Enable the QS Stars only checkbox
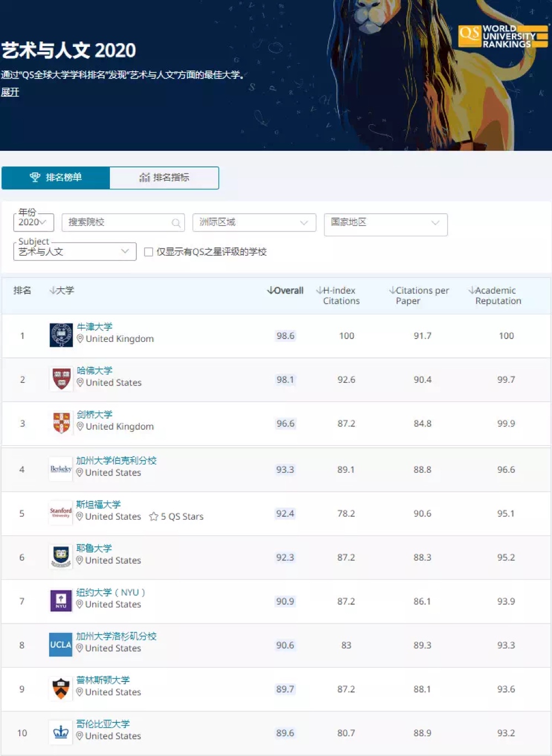The height and width of the screenshot is (756, 552). click(x=148, y=252)
